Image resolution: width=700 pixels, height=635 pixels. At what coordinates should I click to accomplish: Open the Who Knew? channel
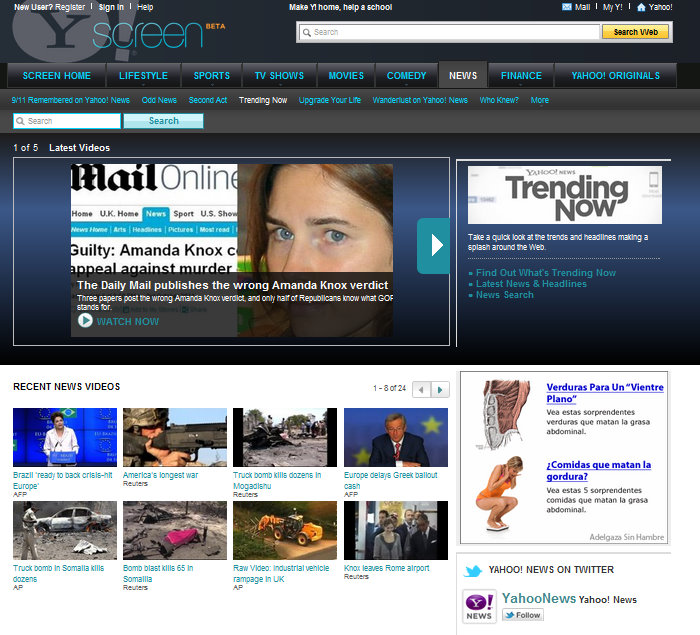pos(499,100)
